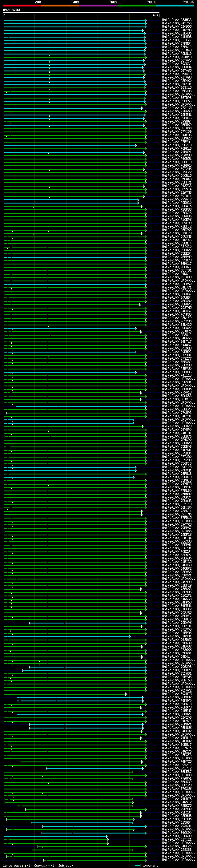This screenshot has height=868, width=197.
Task: Click the arrowhead ending the UniRef100_B9FZL3 alignment
Action: (136, 146)
